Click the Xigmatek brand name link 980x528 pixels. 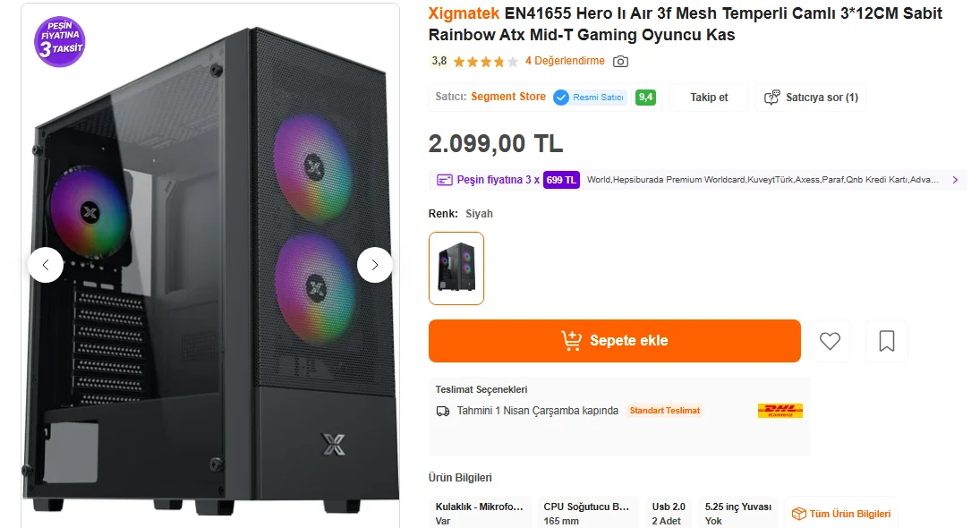[464, 13]
